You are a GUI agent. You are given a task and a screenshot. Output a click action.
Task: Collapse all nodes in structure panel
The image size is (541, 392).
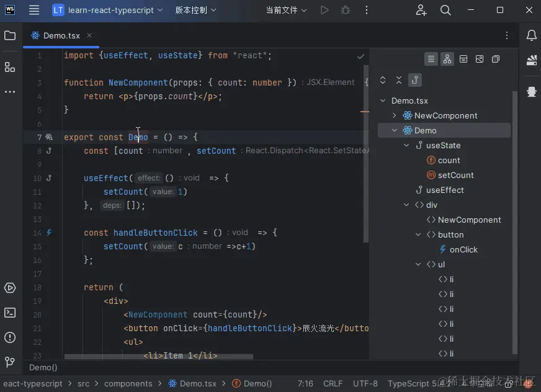coord(398,80)
